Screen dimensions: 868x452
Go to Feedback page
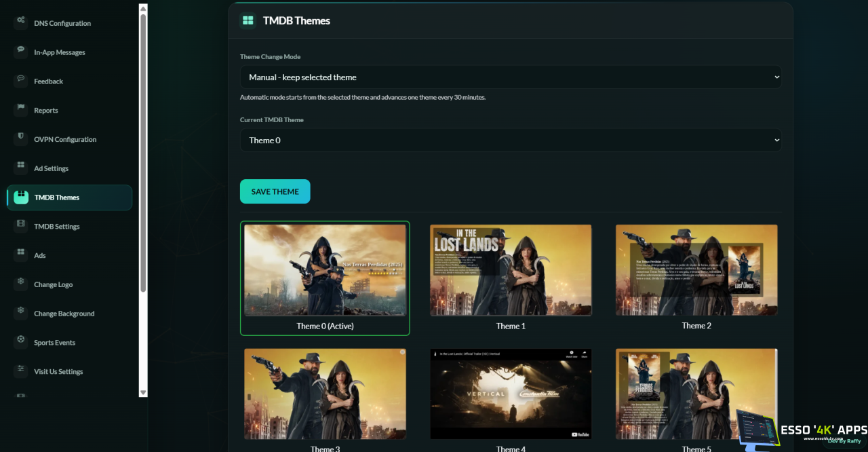click(69, 81)
